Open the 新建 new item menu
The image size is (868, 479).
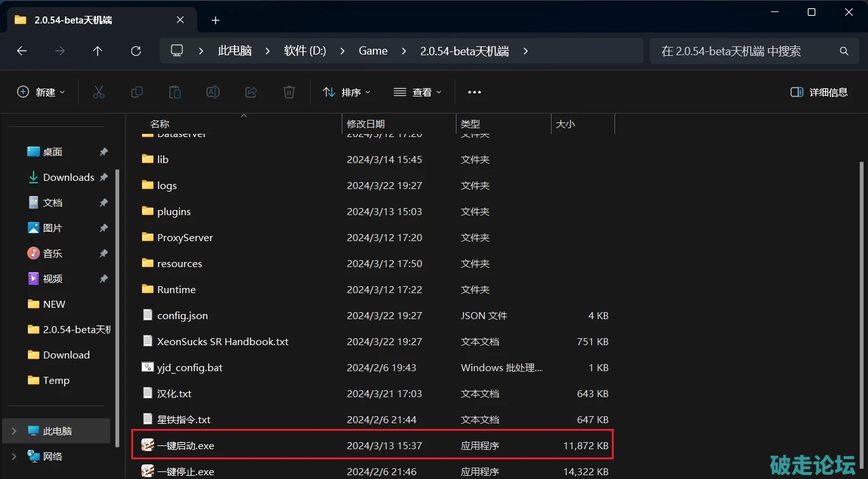pos(41,92)
